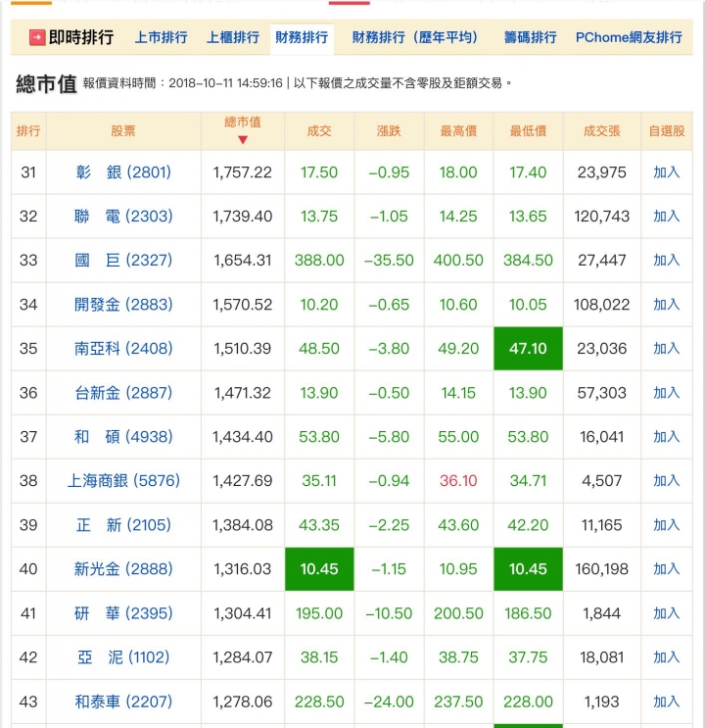Screen dimensions: 705x728
Task: Click volume value 160,198
Action: point(602,568)
